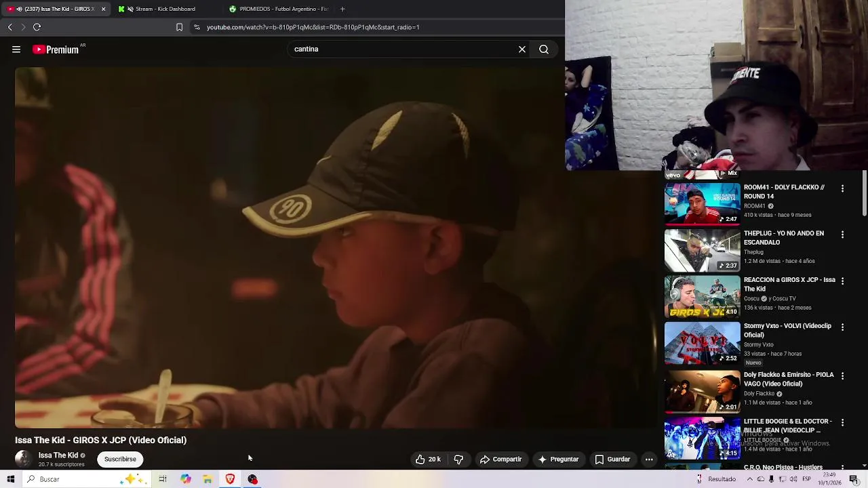Go back with browser back arrow

point(10,27)
